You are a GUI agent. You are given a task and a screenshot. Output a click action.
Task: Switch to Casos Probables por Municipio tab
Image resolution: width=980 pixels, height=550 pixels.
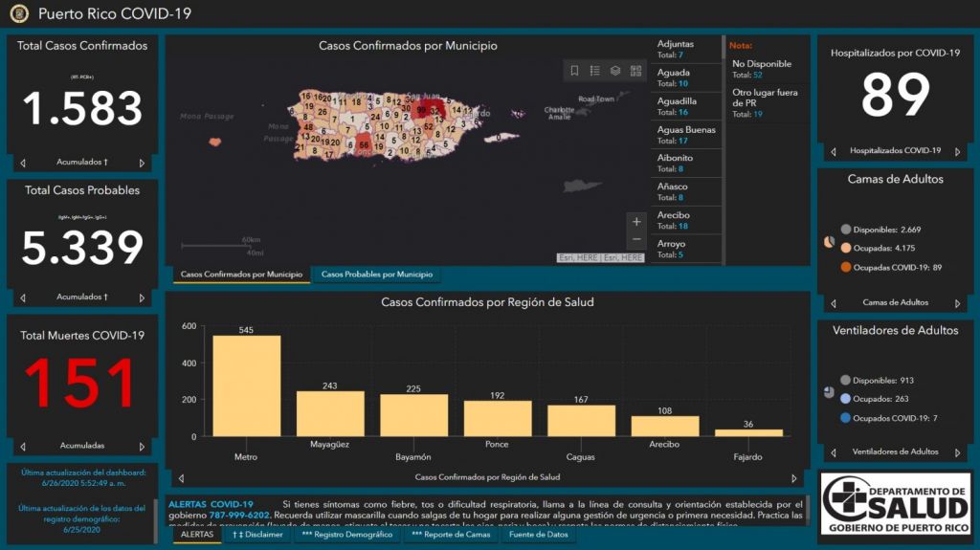coord(376,275)
